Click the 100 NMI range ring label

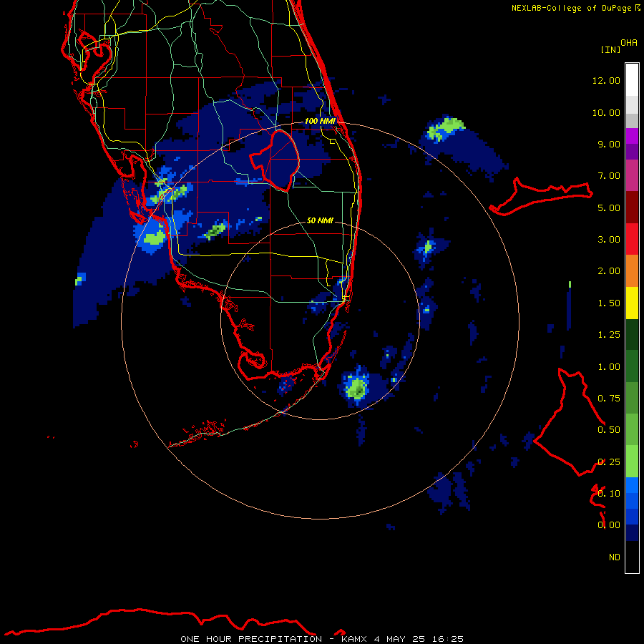point(320,121)
